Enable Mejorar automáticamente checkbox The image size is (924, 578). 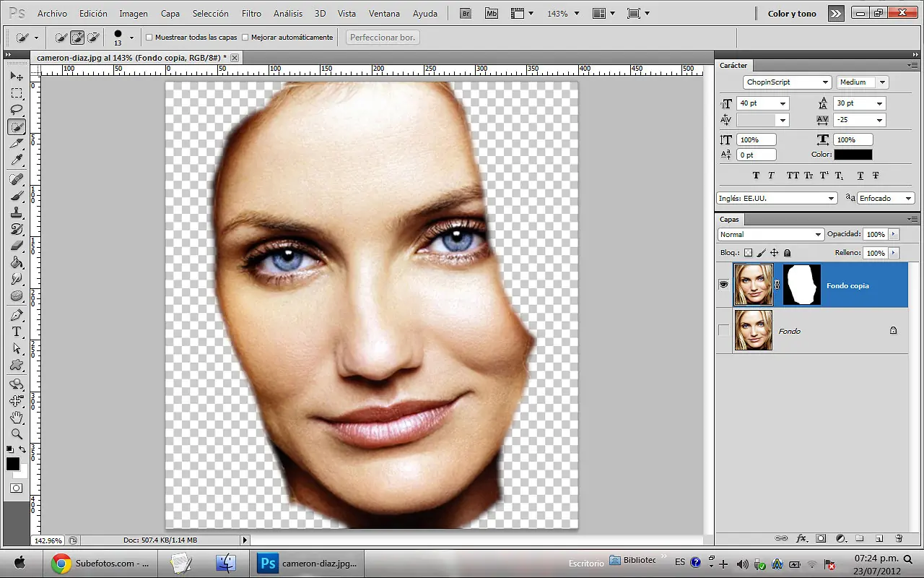[245, 37]
